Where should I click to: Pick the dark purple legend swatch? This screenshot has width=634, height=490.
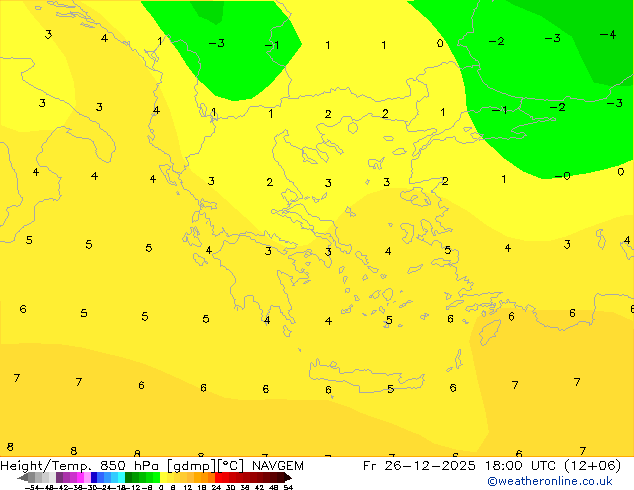[59, 477]
